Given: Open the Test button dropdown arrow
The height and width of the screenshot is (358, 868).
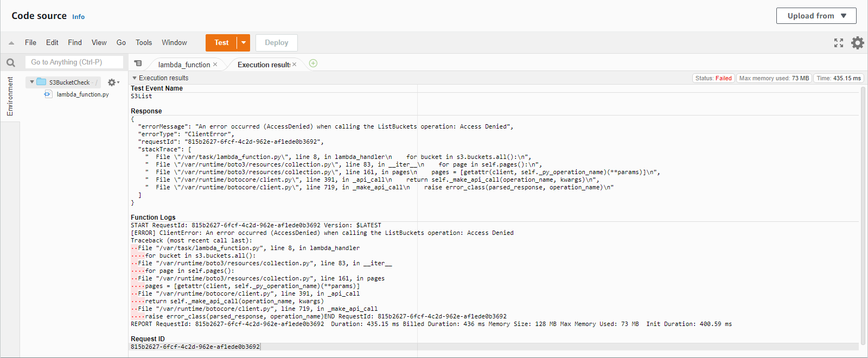Looking at the screenshot, I should [x=244, y=43].
